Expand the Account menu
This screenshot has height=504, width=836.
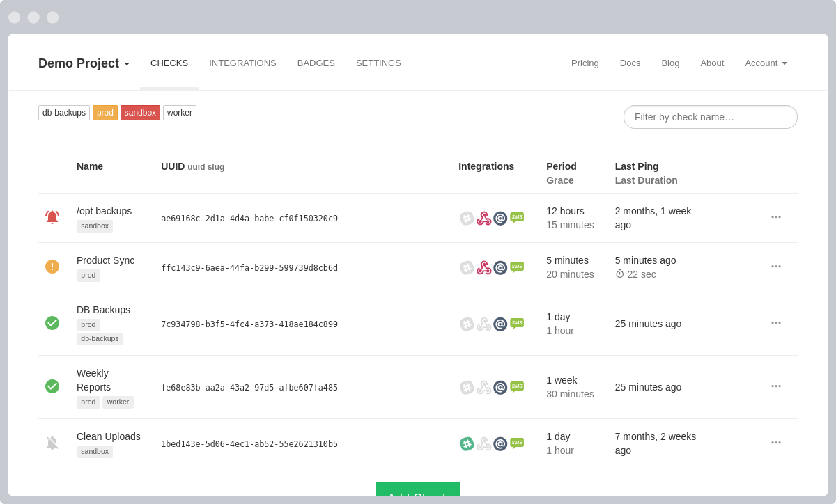pyautogui.click(x=766, y=63)
